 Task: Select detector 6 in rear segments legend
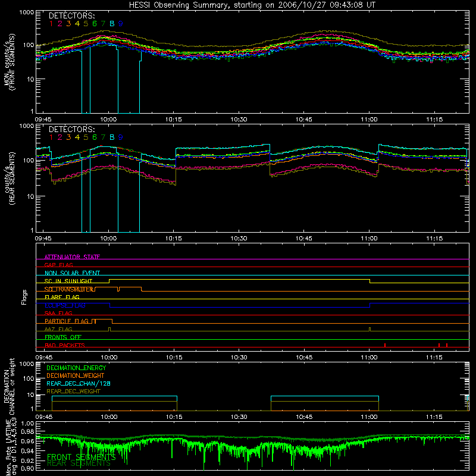[95, 137]
